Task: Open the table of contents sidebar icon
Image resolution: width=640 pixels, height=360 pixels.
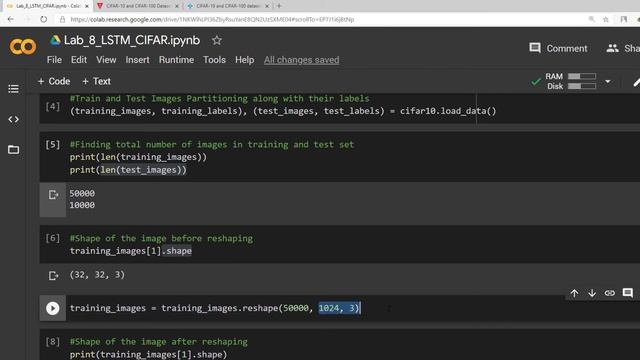Action: pyautogui.click(x=13, y=89)
